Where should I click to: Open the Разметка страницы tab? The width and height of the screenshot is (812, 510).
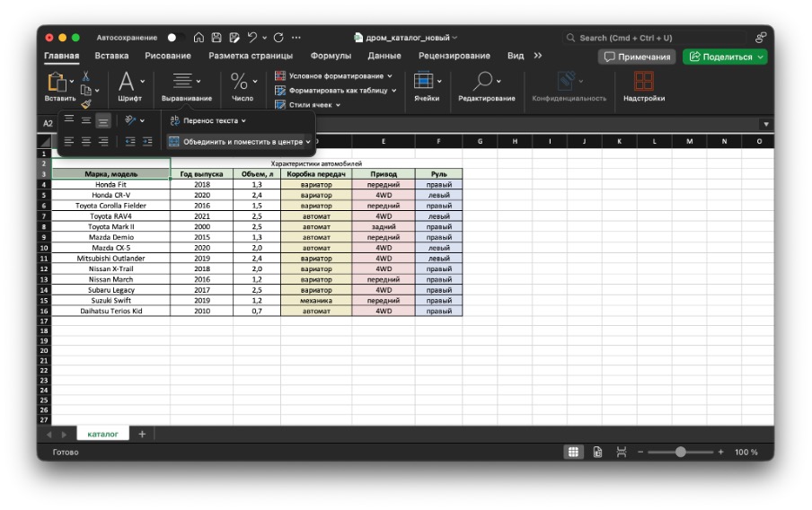tap(251, 56)
